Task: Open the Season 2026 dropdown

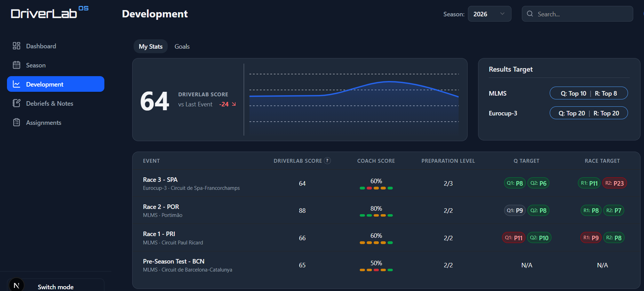Action: coord(489,14)
